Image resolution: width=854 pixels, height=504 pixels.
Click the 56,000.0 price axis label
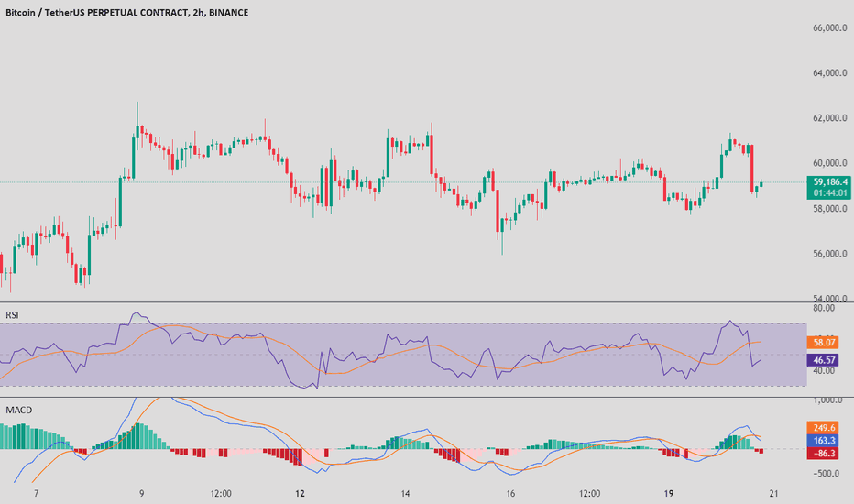pyautogui.click(x=830, y=253)
